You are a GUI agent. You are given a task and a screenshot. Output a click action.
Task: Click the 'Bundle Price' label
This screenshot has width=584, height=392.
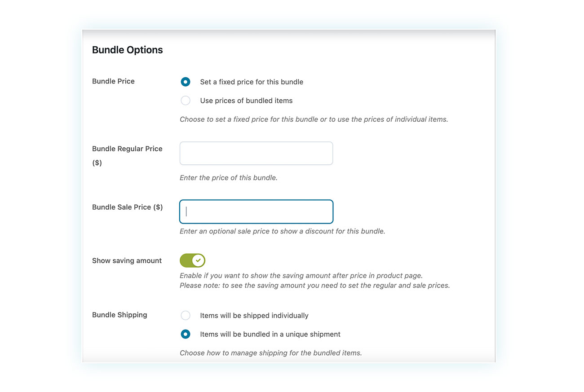click(x=113, y=81)
